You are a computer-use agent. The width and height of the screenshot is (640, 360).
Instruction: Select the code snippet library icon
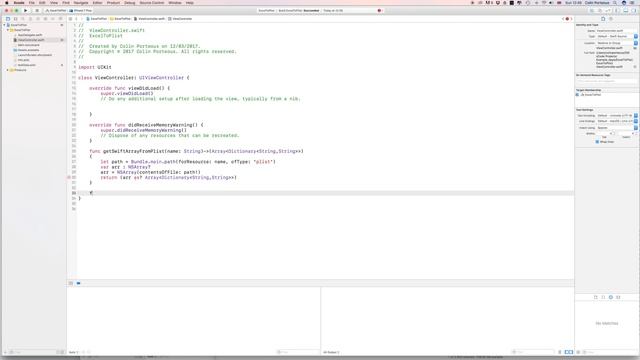(x=603, y=297)
